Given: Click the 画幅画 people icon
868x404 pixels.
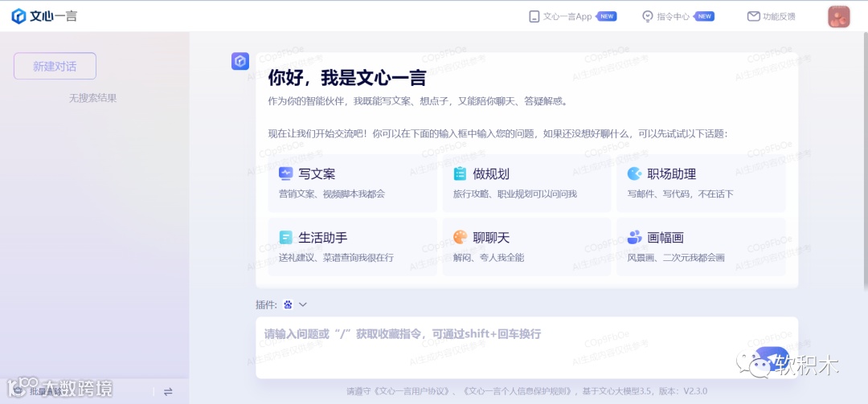Looking at the screenshot, I should tap(634, 238).
